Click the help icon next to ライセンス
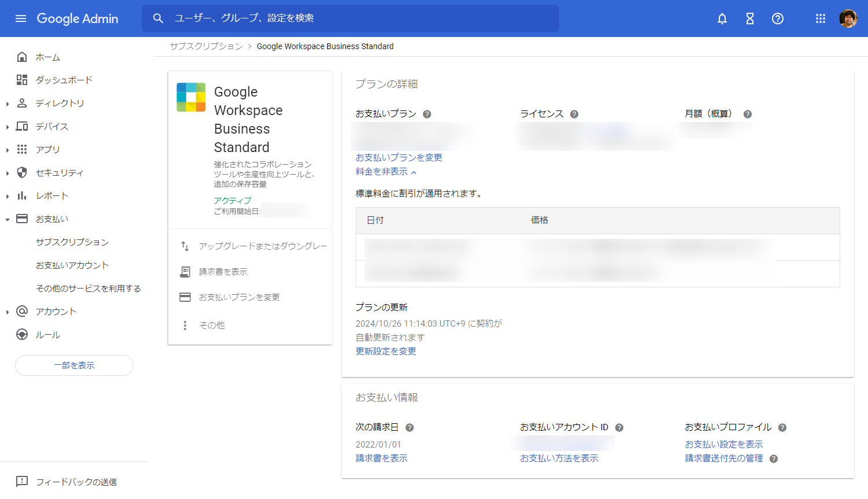 click(574, 114)
